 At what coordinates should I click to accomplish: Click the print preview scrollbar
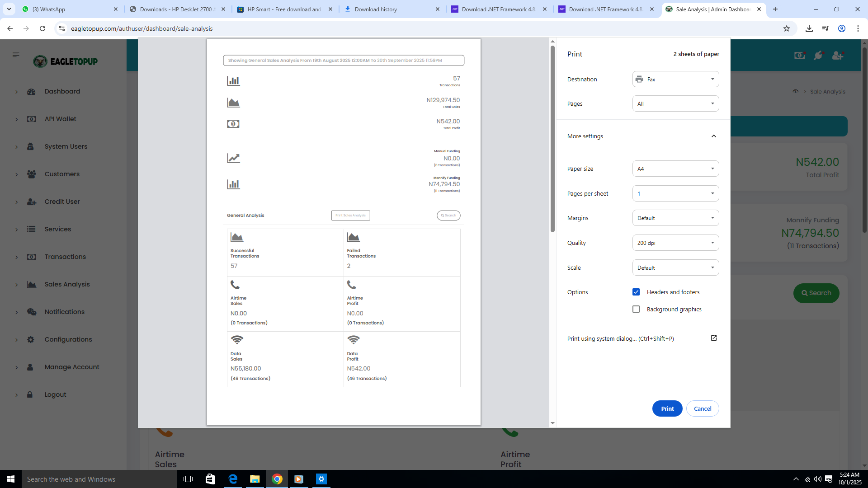pos(552,139)
